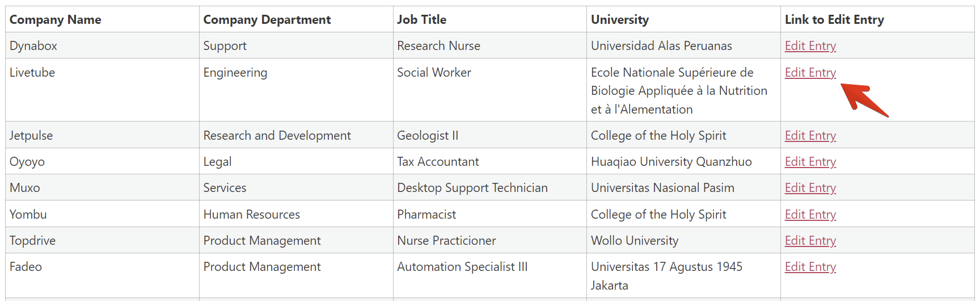
Task: Select the Dynabox company name cell
Action: (x=33, y=46)
